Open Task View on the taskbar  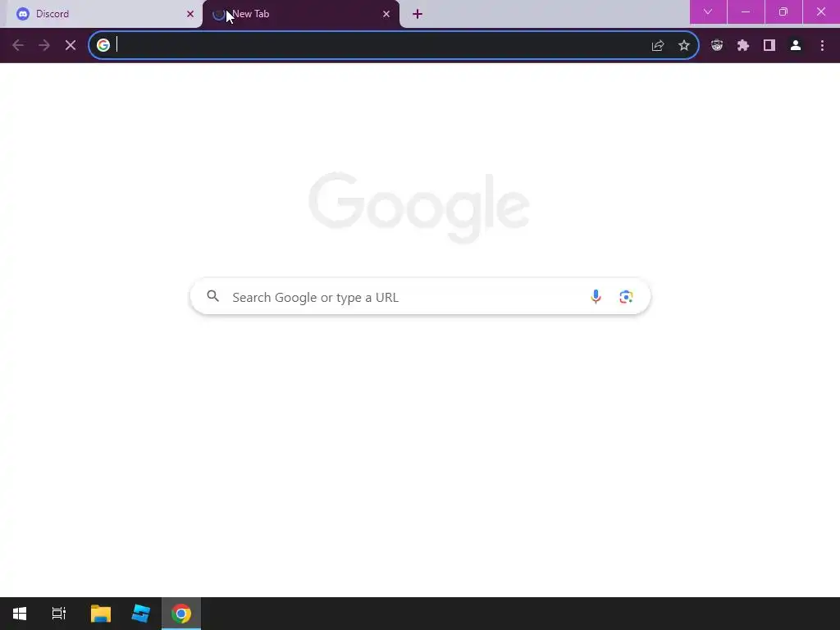[x=59, y=614]
